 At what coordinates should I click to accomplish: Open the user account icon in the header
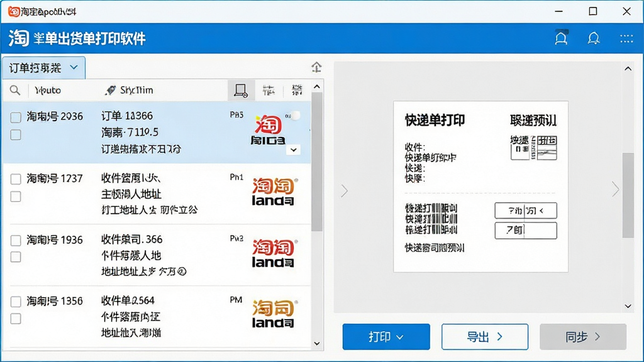(561, 38)
